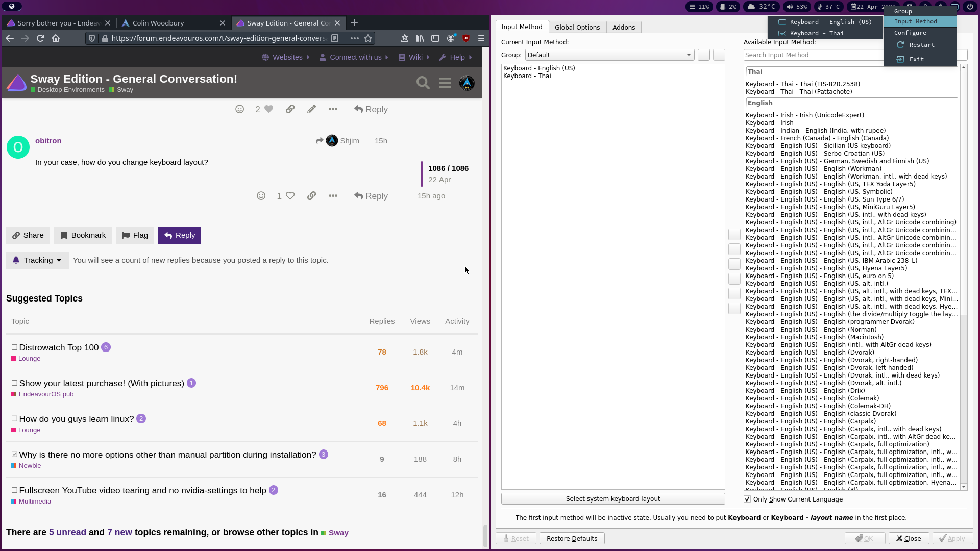Expand the Tracking notification dropdown
Viewport: 980px width, 551px height.
tap(37, 260)
